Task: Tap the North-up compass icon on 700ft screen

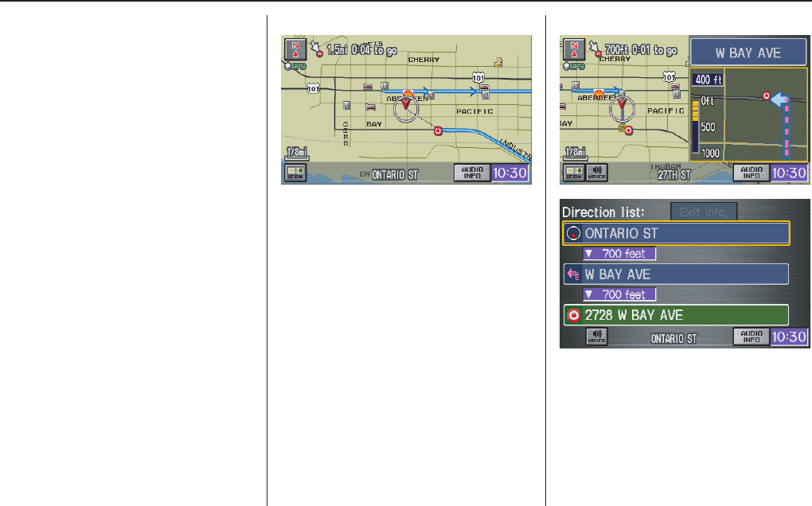Action: 574,49
